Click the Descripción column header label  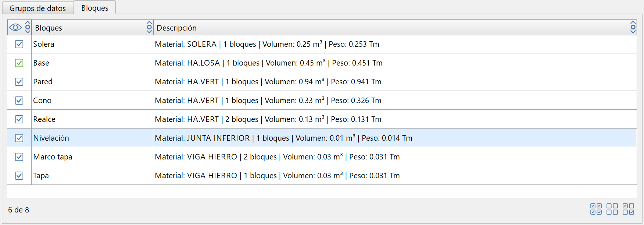click(176, 28)
